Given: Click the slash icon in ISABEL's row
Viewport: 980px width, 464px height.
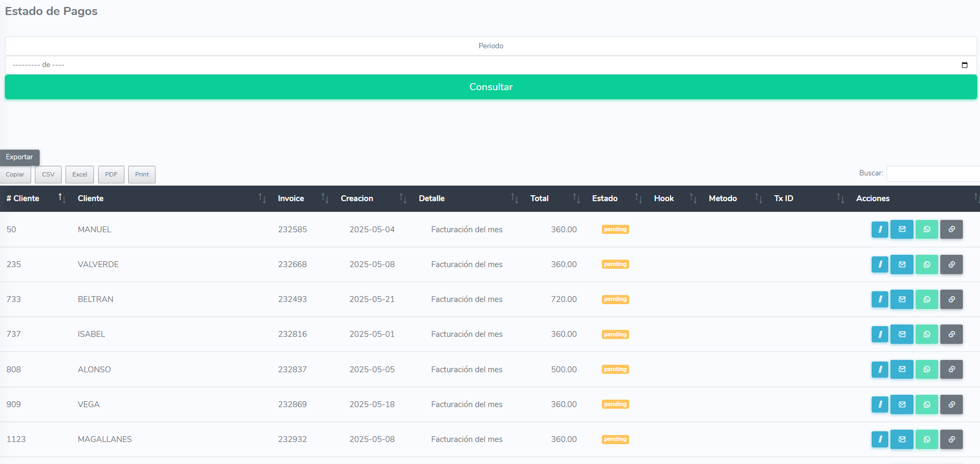Looking at the screenshot, I should point(880,334).
